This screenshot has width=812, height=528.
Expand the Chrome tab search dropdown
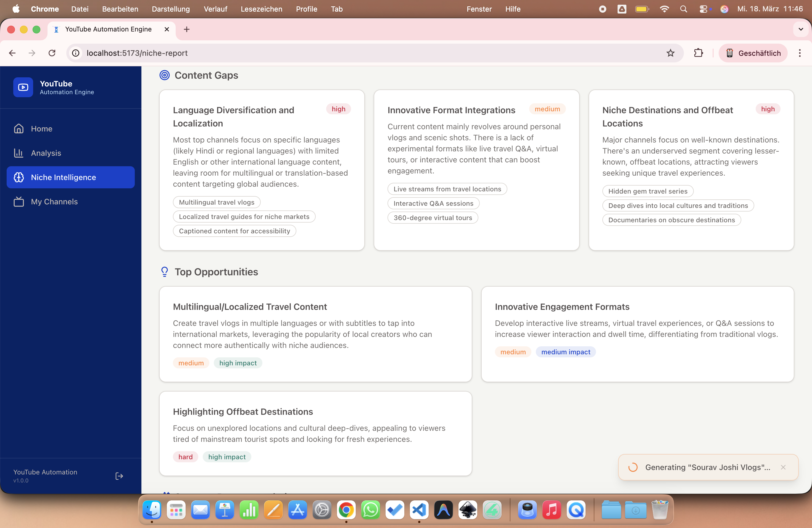(x=800, y=29)
